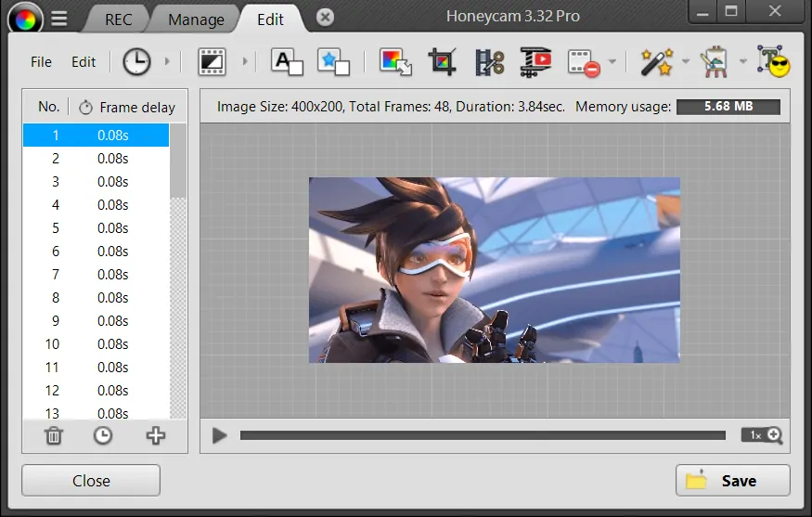The height and width of the screenshot is (517, 812).
Task: Expand the remove frames dropdown arrow
Action: (x=612, y=62)
